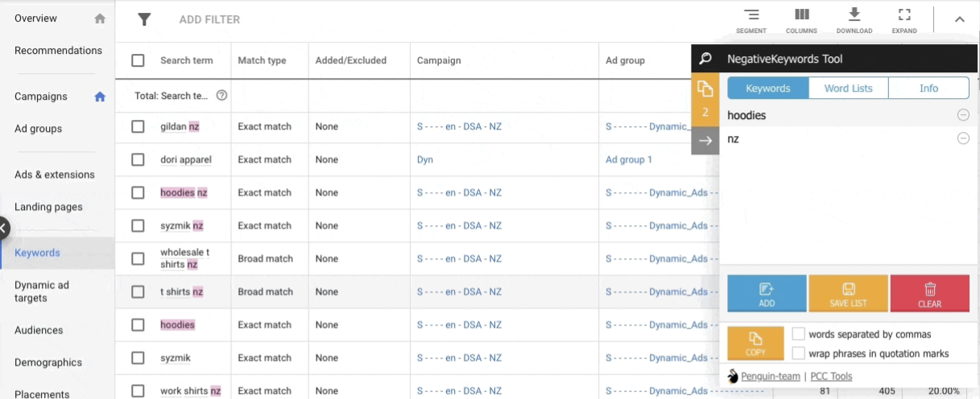Remove 'nz' from the keyword list
This screenshot has height=399, width=980.
[963, 139]
